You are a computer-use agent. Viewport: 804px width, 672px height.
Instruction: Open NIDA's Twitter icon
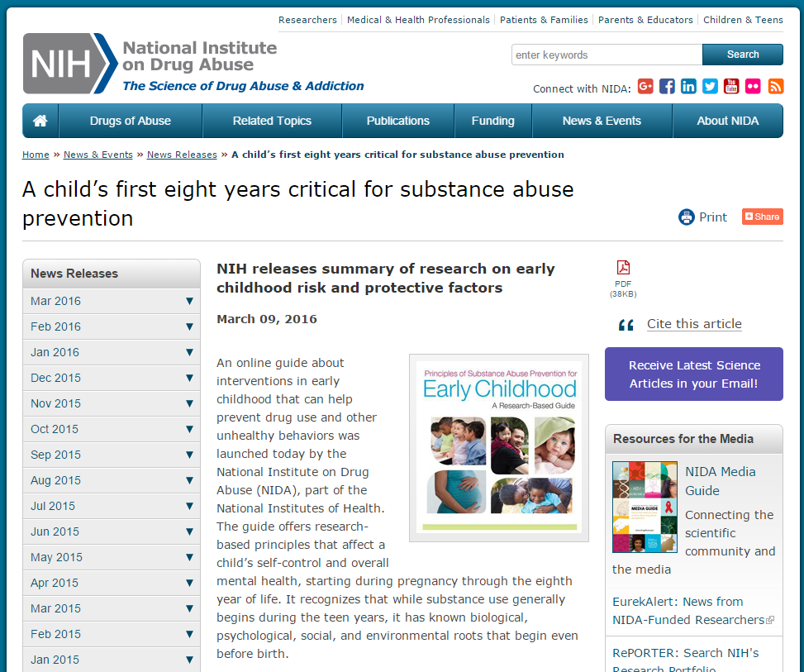click(710, 86)
